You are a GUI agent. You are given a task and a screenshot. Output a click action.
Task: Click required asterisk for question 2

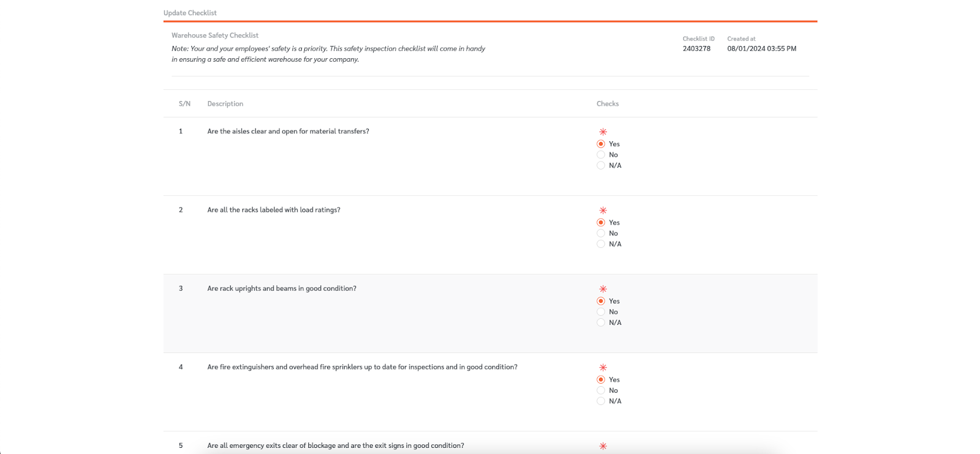[603, 210]
